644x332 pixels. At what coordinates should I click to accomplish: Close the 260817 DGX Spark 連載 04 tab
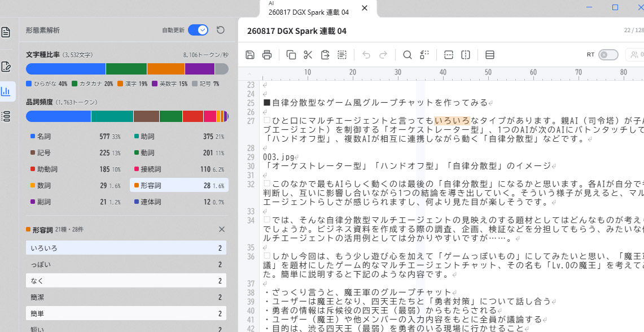pos(364,8)
